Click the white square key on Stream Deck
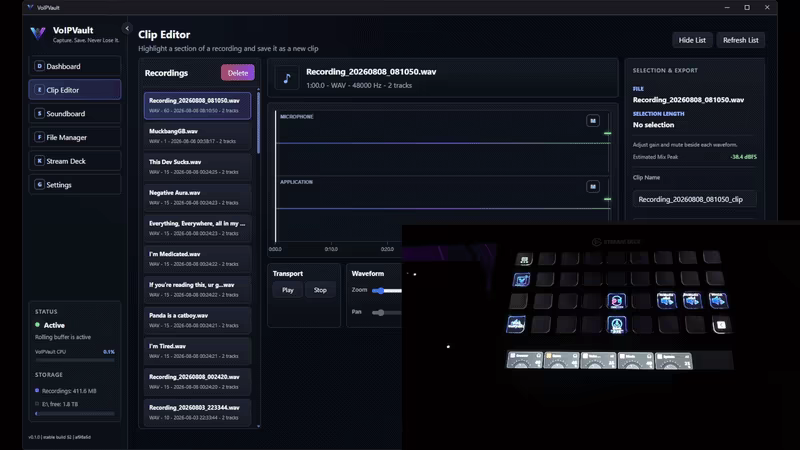Image resolution: width=800 pixels, height=450 pixels. click(x=721, y=325)
